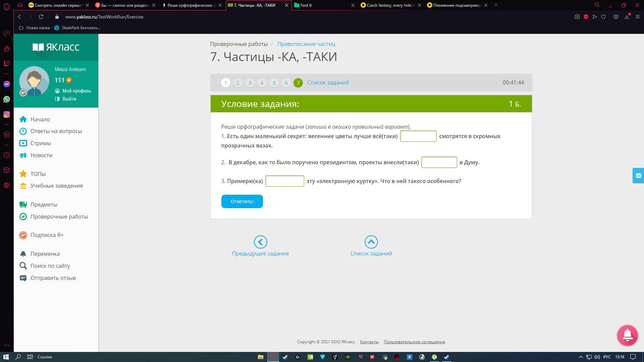Viewport: 644px width, 362px height.
Task: Open Поиск по сайту search
Action: [x=50, y=266]
